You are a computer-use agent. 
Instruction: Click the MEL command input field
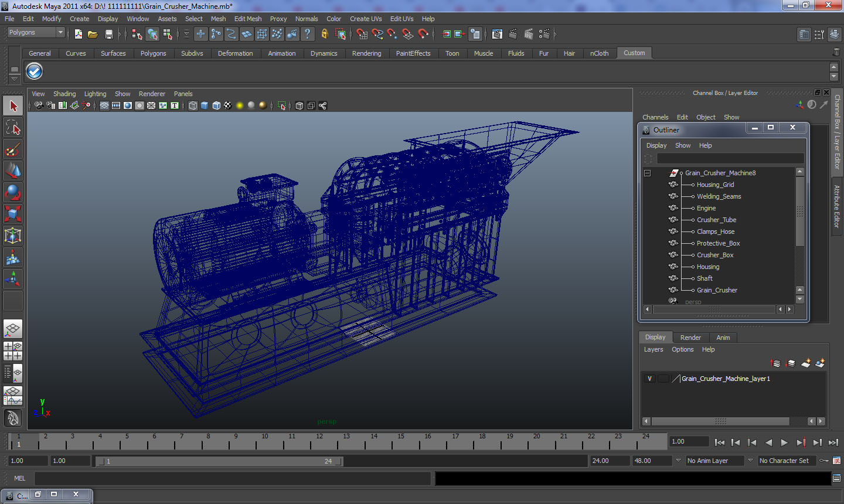pyautogui.click(x=233, y=478)
